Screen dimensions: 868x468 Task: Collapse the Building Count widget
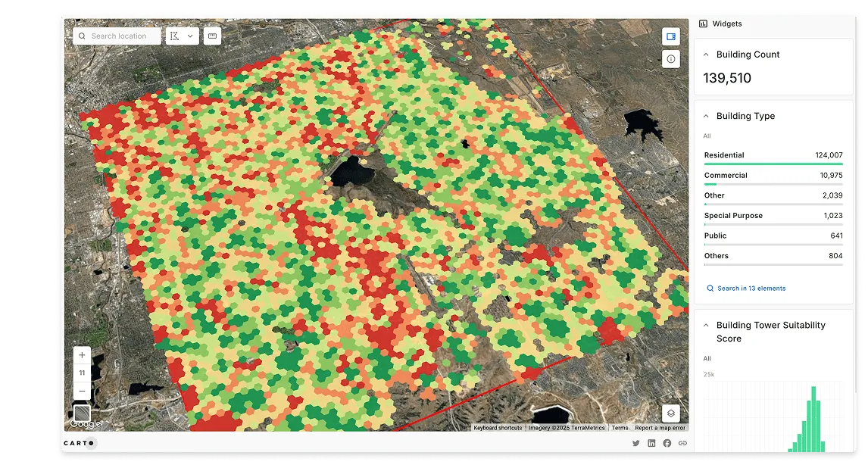click(x=707, y=55)
